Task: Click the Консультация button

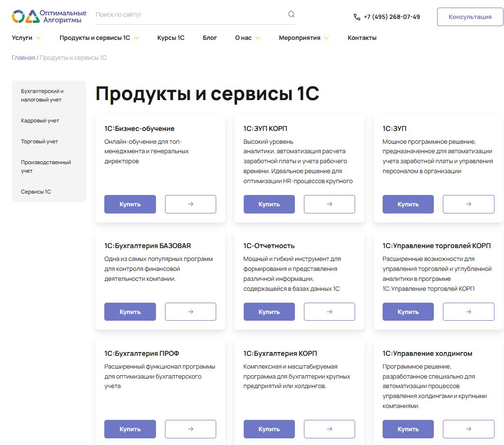Action: pyautogui.click(x=470, y=16)
